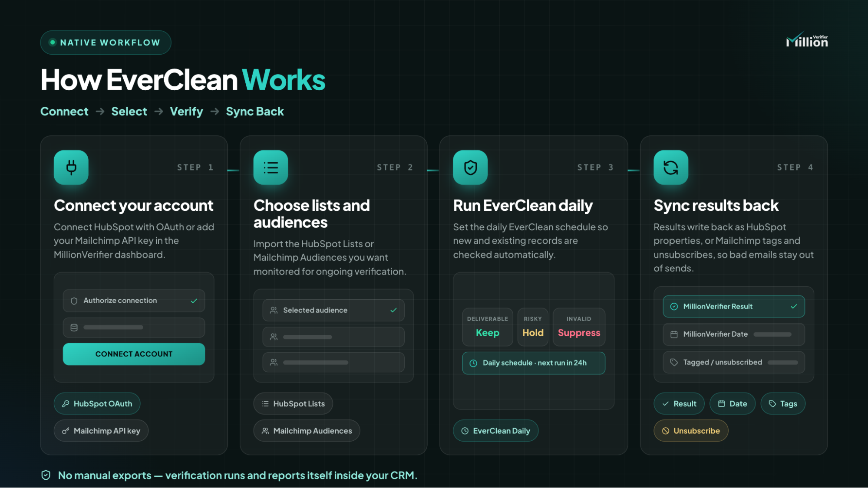This screenshot has width=868, height=488.
Task: Click the Result chip
Action: 679,404
